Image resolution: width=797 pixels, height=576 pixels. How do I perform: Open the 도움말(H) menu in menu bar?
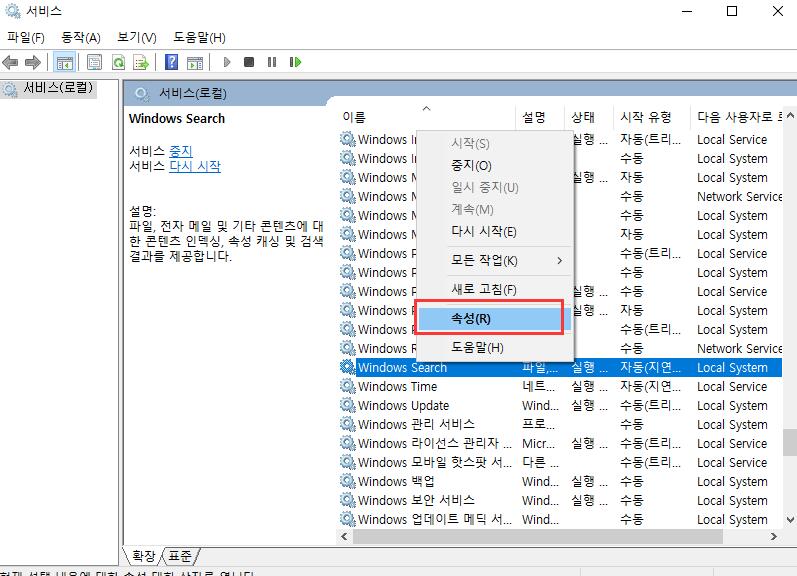[x=199, y=38]
